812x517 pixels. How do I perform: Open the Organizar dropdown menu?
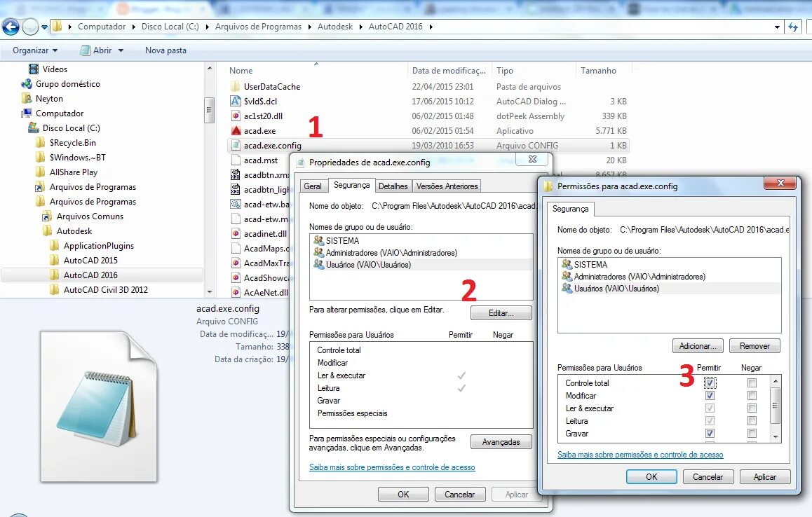(35, 50)
